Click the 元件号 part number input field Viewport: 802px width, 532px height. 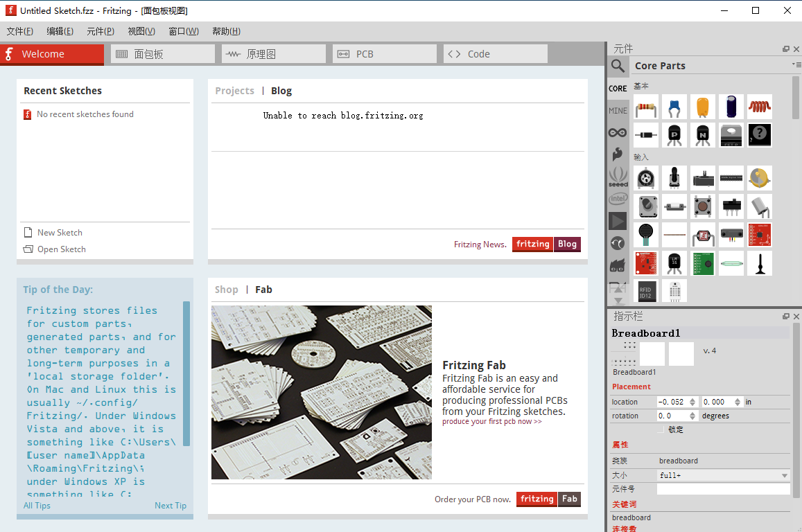(x=723, y=489)
